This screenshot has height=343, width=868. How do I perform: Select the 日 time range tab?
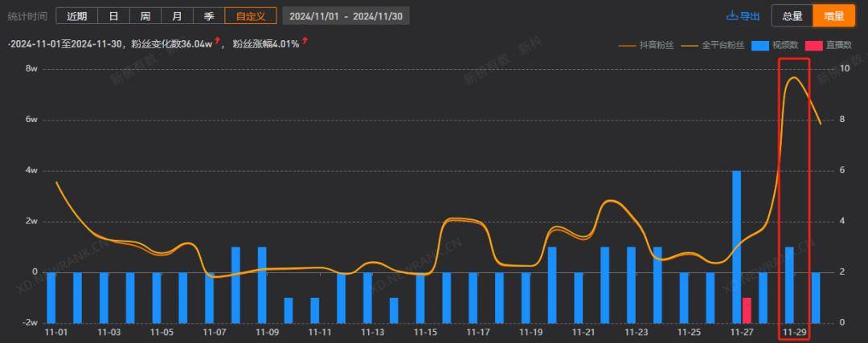pyautogui.click(x=113, y=16)
